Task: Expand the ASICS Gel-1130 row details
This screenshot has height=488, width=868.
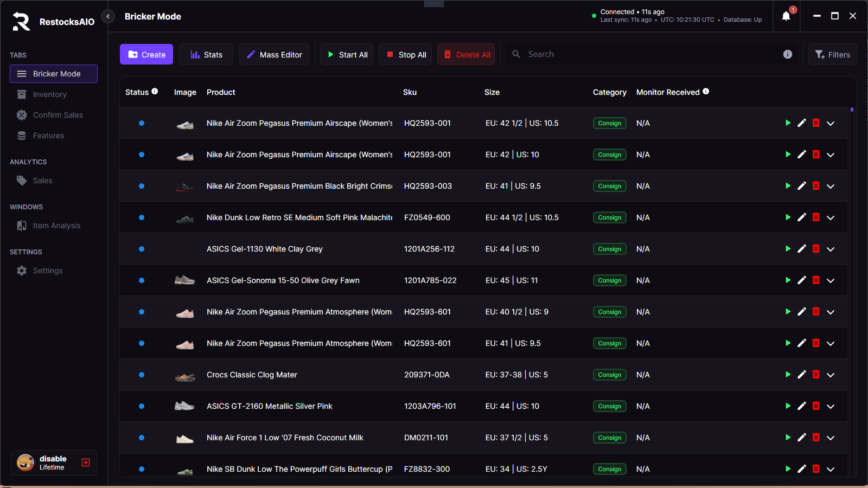Action: [831, 249]
